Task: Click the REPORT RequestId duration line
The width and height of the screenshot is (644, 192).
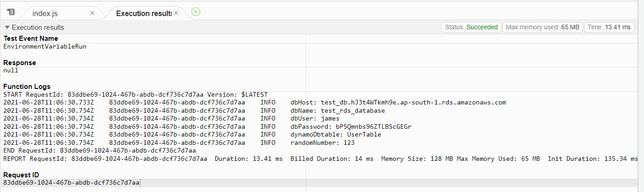Action: click(x=320, y=159)
